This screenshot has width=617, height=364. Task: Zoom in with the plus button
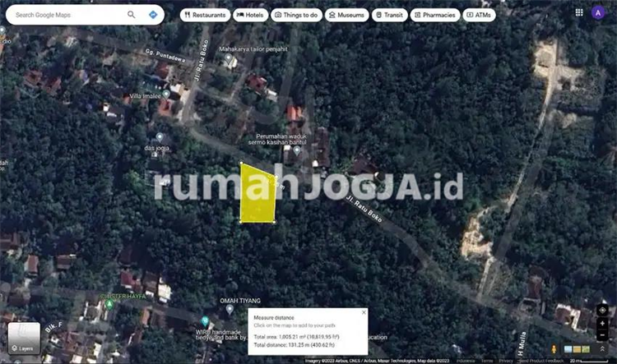coord(602,324)
